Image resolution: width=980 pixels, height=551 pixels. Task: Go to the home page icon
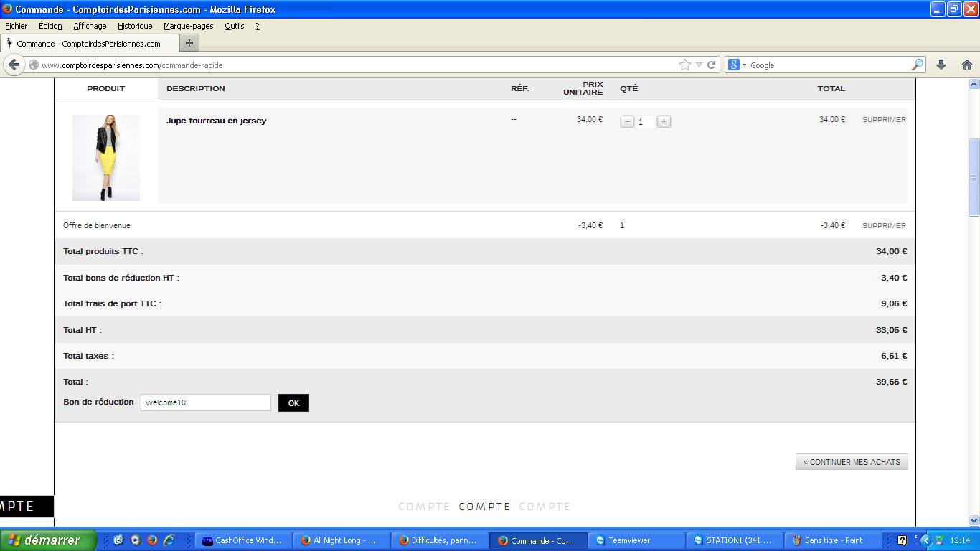pos(967,65)
